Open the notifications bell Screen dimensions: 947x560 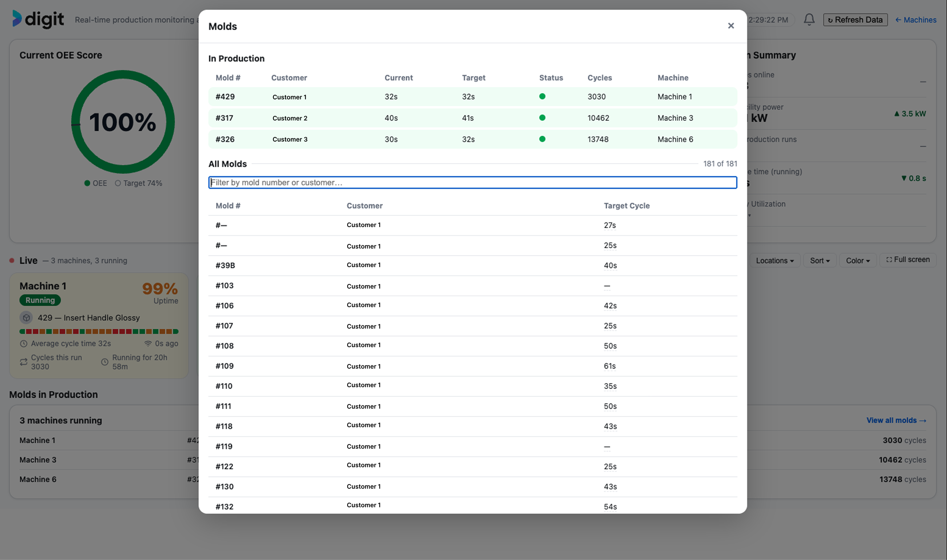click(809, 20)
